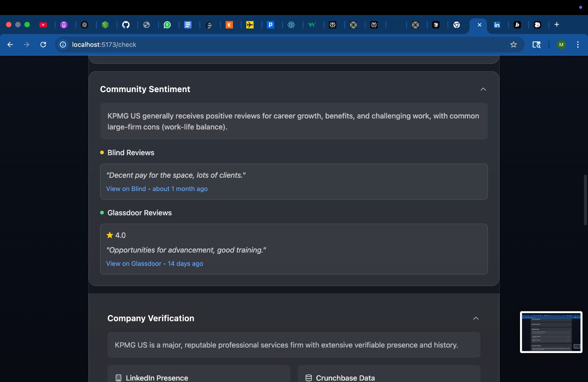
Task: Open the LinkedIn tab
Action: [x=497, y=25]
